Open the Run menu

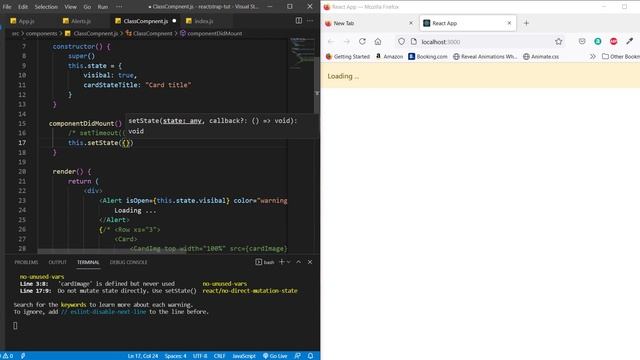103,7
